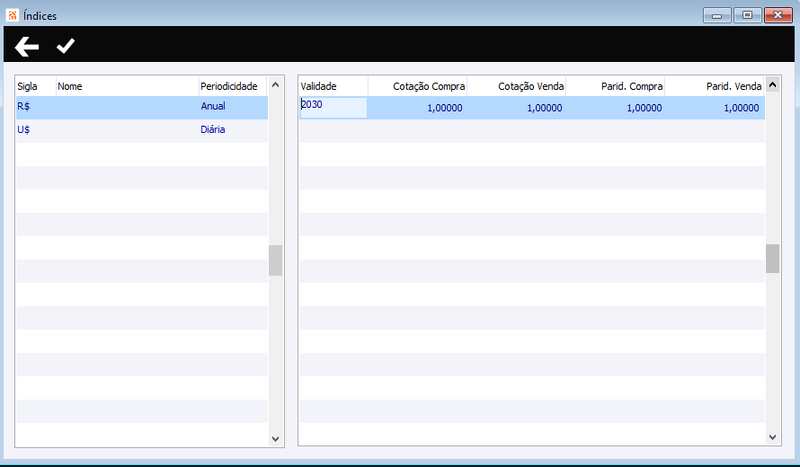Click the Cotação Compra column header
This screenshot has height=467, width=800.
417,86
